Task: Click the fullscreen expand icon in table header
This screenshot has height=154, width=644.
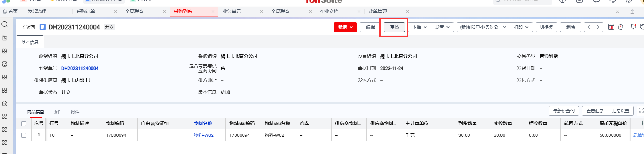Action: [641, 111]
